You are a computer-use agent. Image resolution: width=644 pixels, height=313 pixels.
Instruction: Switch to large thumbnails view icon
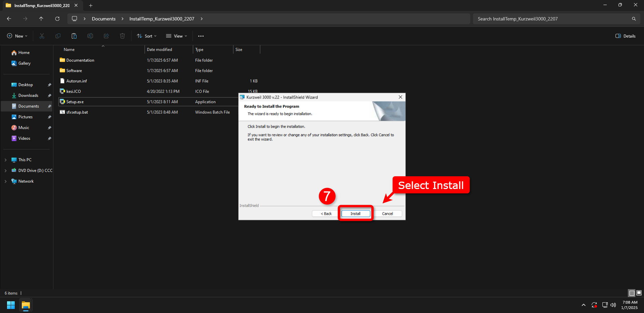639,293
